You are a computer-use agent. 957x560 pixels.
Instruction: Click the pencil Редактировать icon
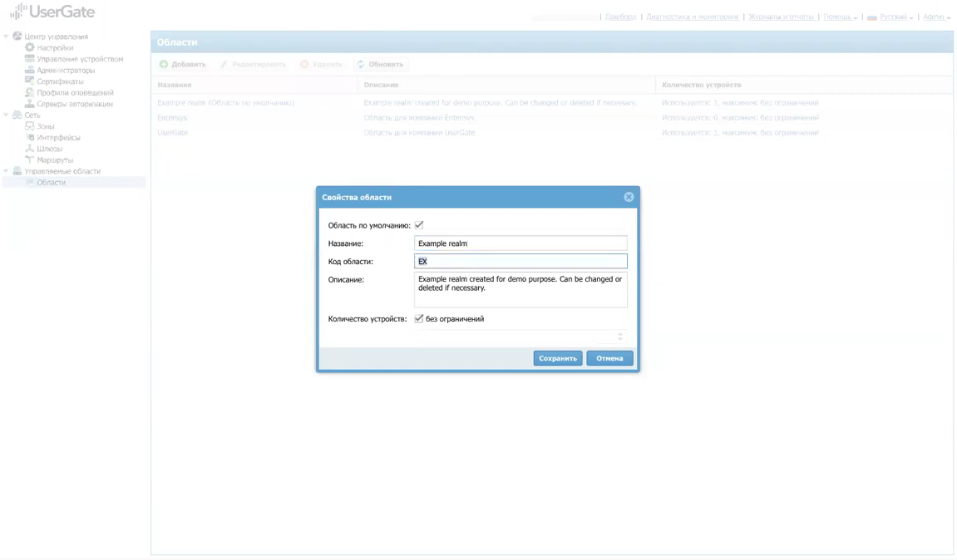[x=224, y=64]
